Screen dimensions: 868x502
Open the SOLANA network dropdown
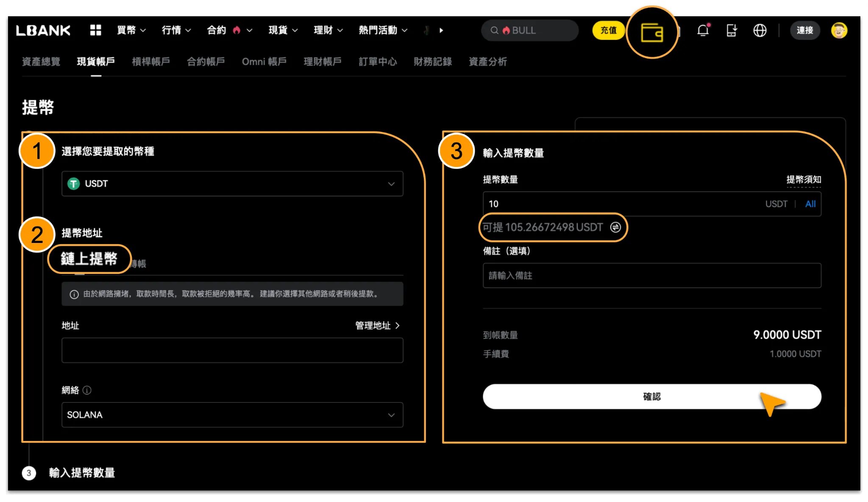(232, 415)
